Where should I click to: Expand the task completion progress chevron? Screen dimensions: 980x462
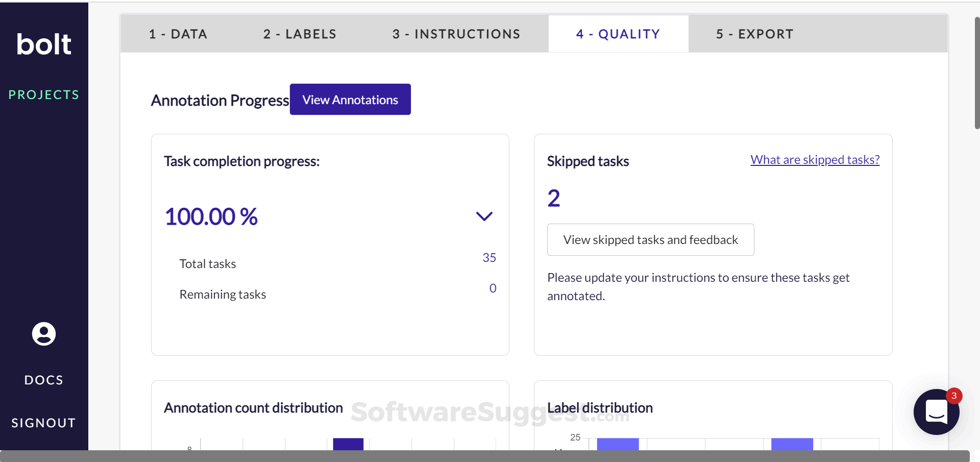click(484, 216)
